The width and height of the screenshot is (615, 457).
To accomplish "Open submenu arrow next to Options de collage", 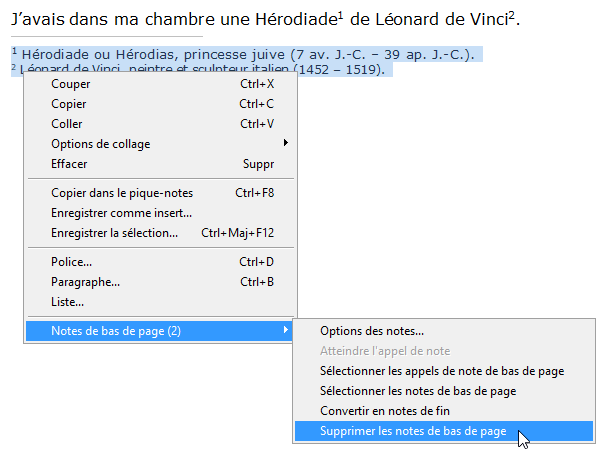I will (x=286, y=143).
